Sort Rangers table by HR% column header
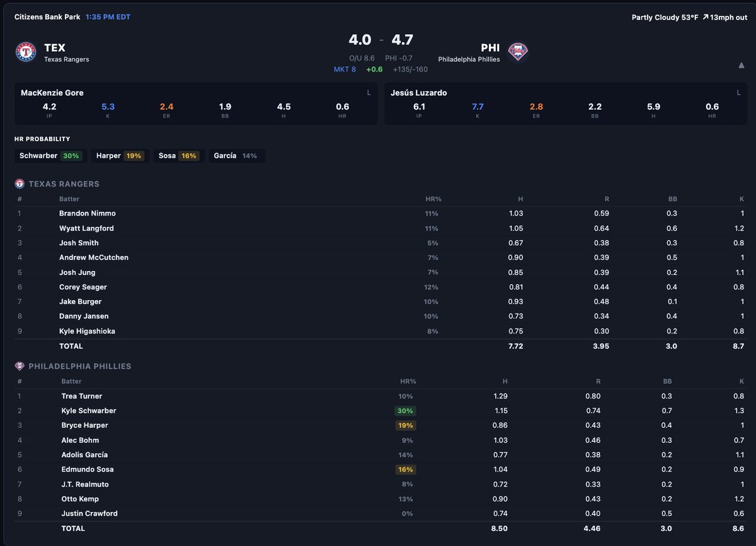The height and width of the screenshot is (546, 756). click(x=433, y=199)
